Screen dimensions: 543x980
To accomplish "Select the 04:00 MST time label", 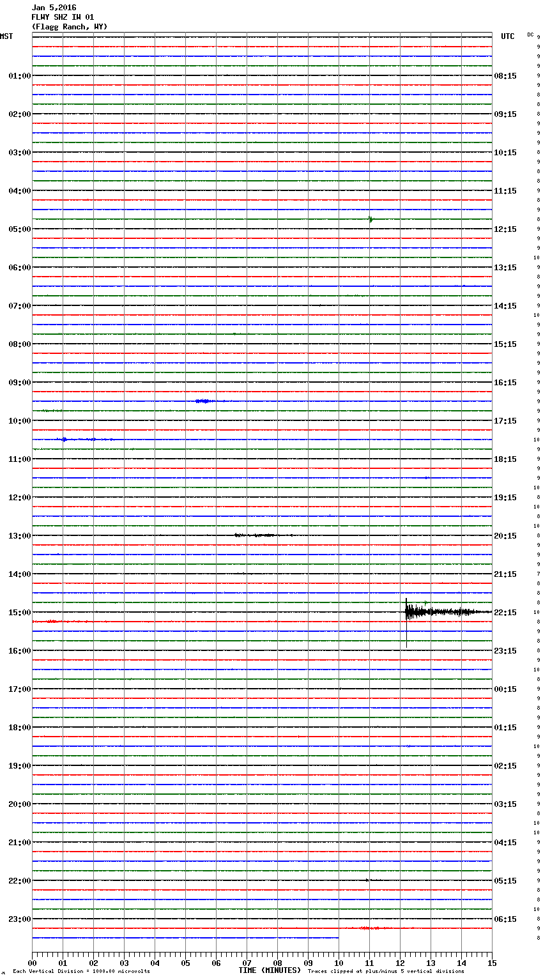I will tap(20, 191).
